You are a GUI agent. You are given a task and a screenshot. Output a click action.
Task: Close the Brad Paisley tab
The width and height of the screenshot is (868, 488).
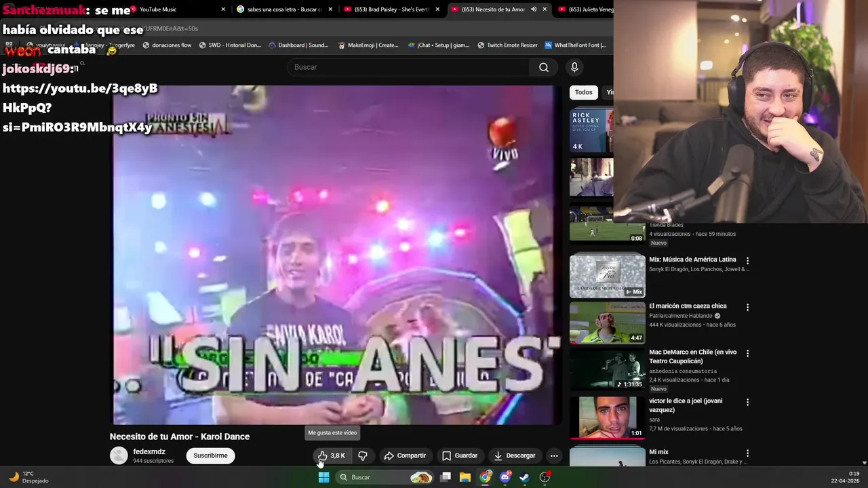click(x=437, y=9)
